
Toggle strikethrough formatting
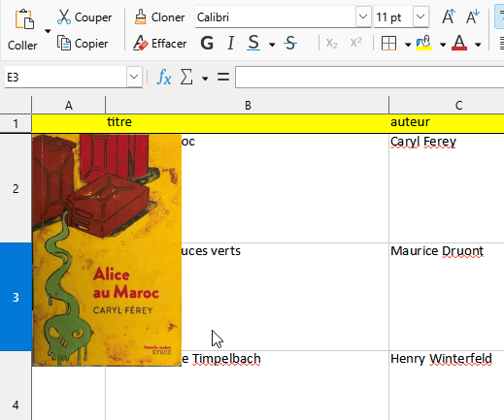(x=290, y=43)
